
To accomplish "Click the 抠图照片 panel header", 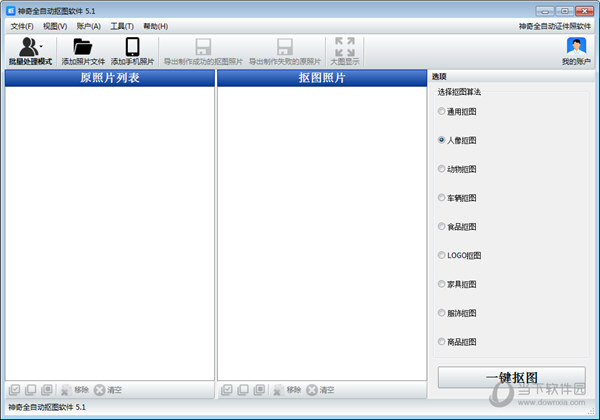I will 322,78.
